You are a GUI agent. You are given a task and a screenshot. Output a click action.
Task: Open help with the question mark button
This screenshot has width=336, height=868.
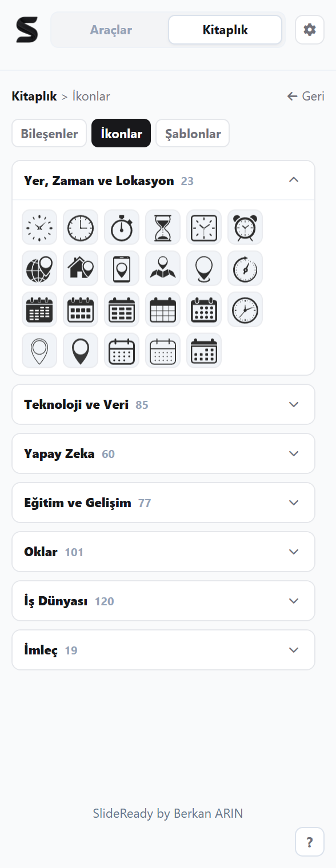click(x=310, y=842)
